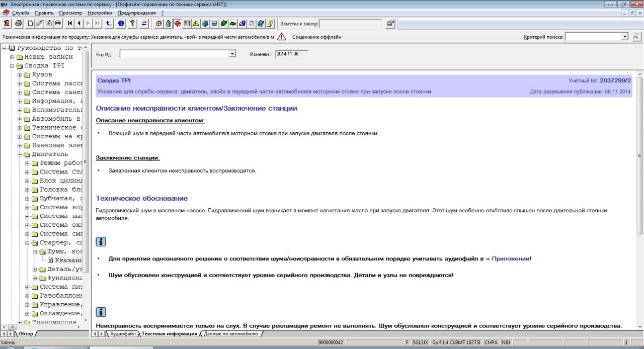Click the document area's vertical scrollbar

click(639, 201)
